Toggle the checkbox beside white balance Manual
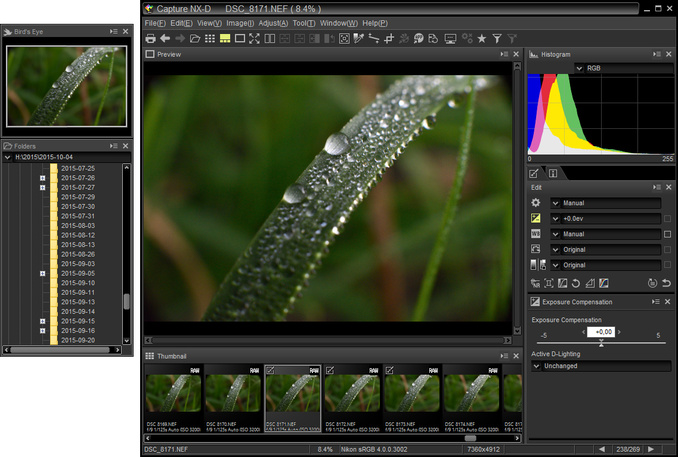Screen dimensions: 678x457 (x=667, y=234)
